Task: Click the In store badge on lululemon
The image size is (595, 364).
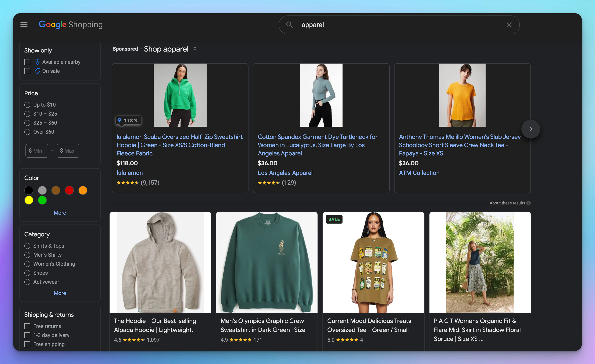Action: [x=128, y=120]
